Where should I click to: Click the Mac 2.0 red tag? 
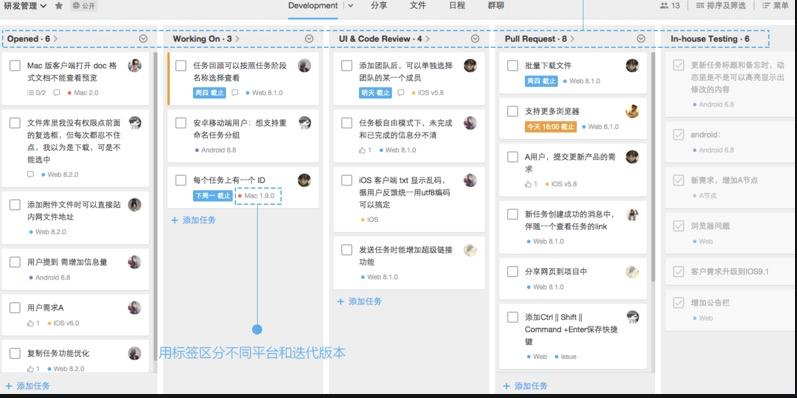tap(83, 93)
